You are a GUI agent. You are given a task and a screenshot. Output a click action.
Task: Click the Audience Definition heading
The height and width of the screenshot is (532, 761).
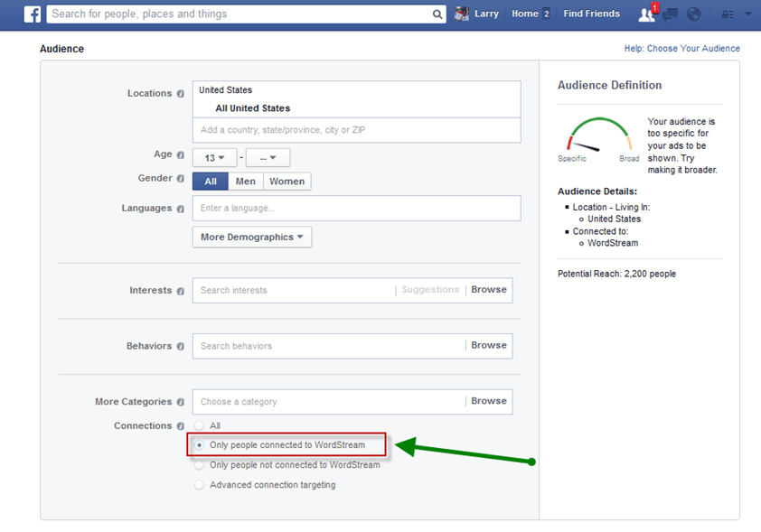coord(609,85)
